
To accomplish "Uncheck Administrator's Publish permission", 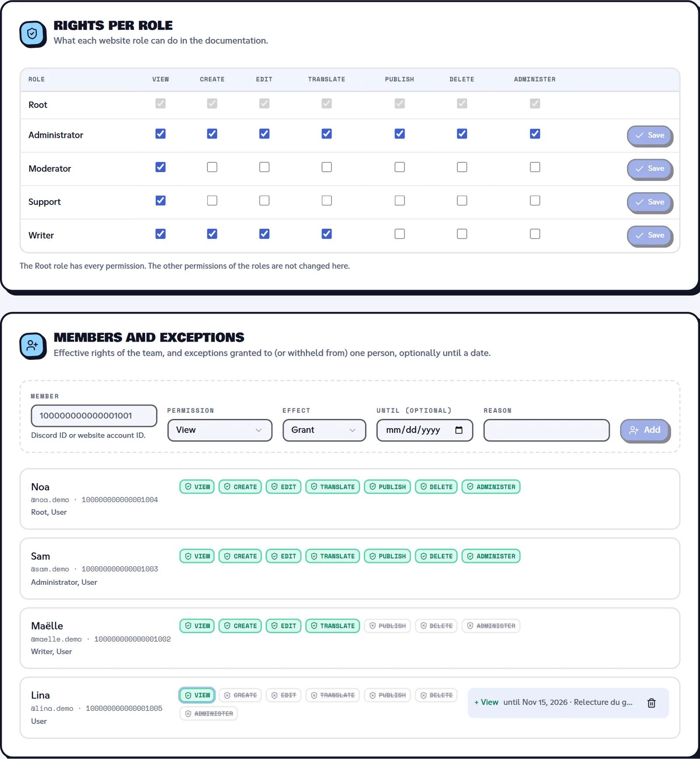I will pyautogui.click(x=399, y=134).
